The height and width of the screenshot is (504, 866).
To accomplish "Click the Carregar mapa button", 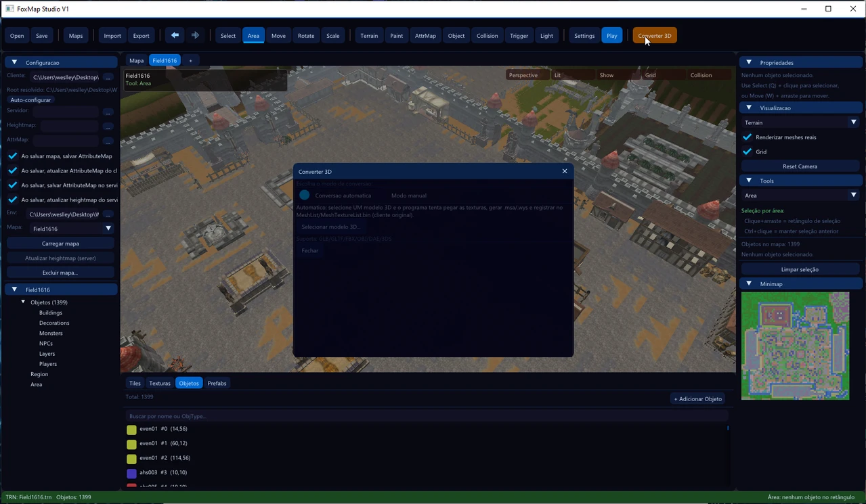I will click(x=60, y=244).
